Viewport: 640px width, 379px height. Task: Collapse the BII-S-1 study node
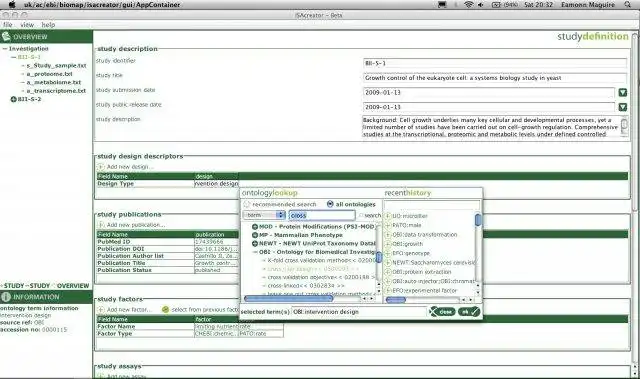(x=13, y=57)
